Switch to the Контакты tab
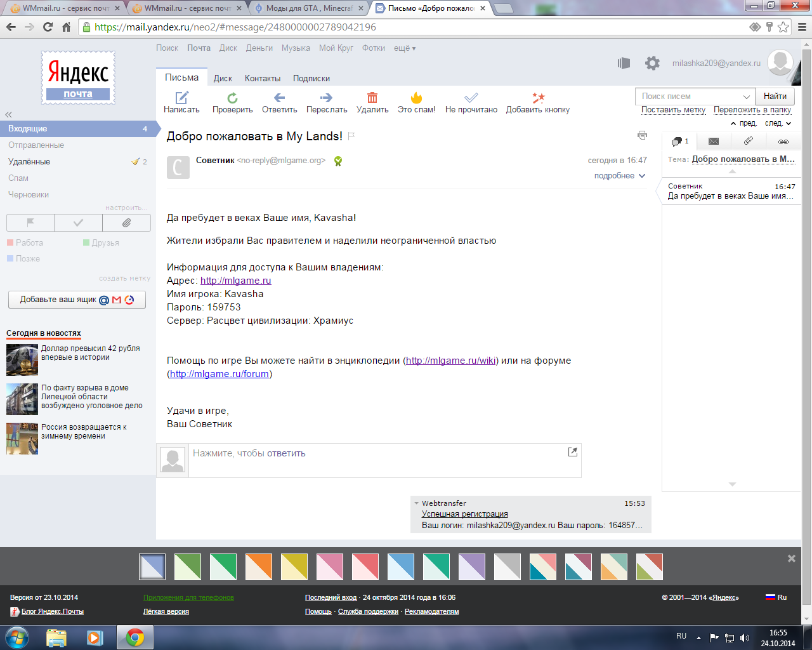The height and width of the screenshot is (650, 812). tap(263, 78)
